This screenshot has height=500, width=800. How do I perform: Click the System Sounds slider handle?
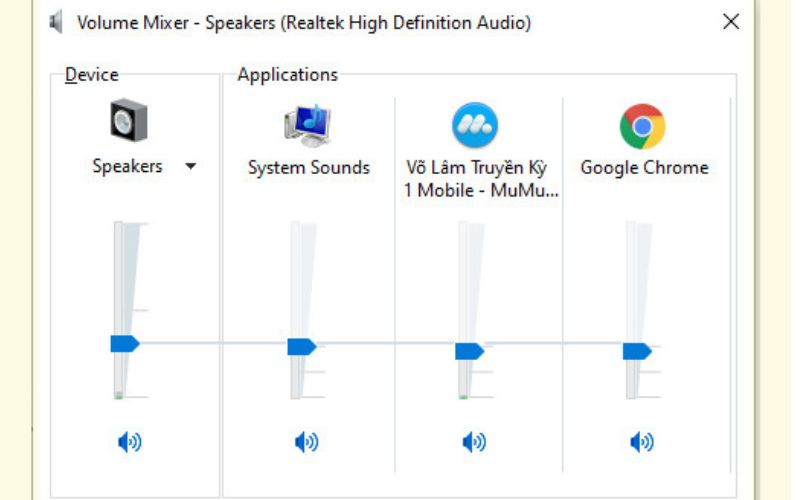301,347
